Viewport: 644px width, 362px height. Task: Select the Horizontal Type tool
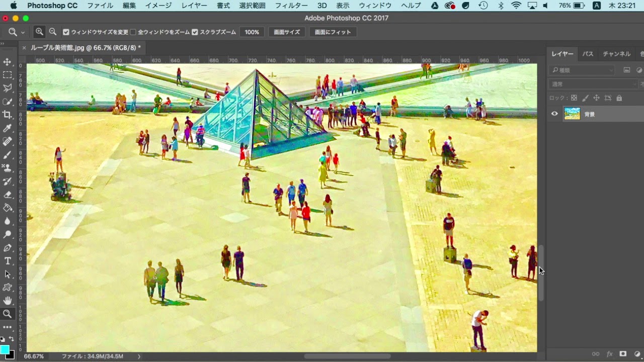coord(8,261)
